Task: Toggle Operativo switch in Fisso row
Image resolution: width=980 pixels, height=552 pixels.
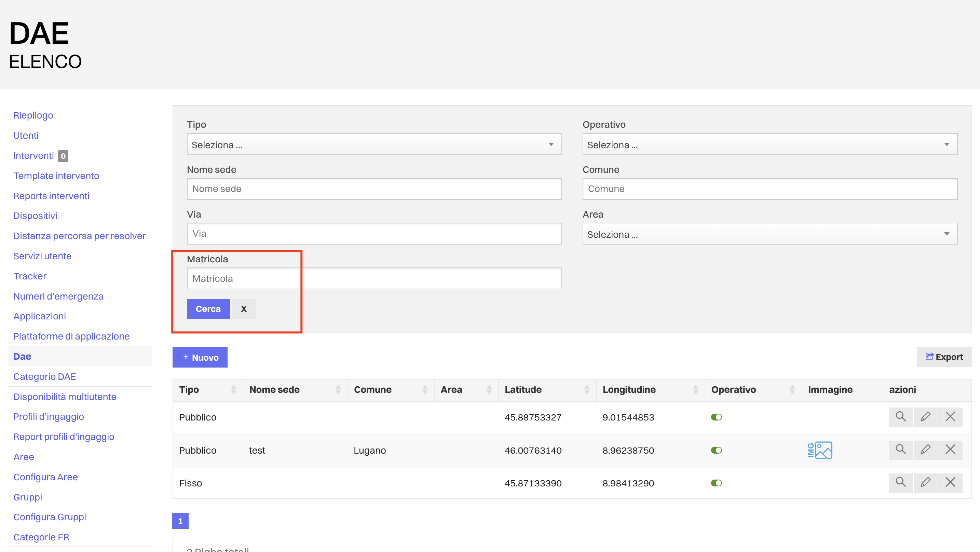Action: (716, 483)
